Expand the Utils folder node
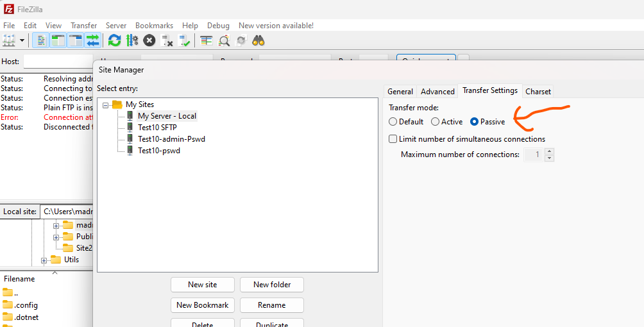This screenshot has width=644, height=327. pos(44,260)
